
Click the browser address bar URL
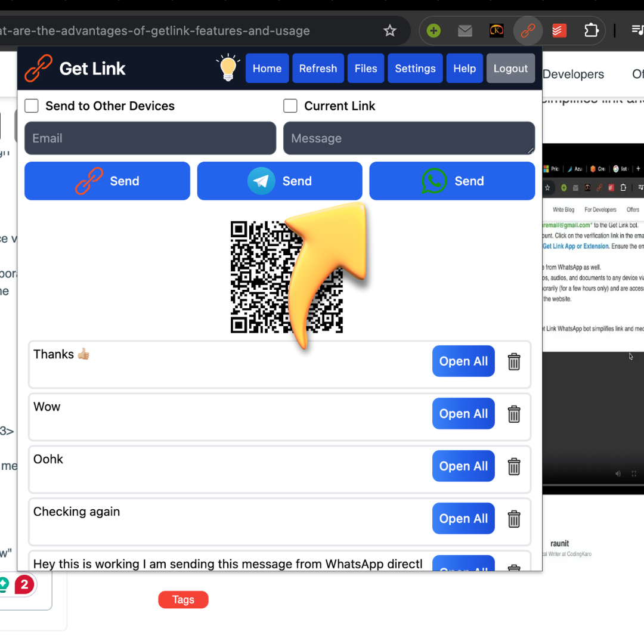pyautogui.click(x=155, y=31)
